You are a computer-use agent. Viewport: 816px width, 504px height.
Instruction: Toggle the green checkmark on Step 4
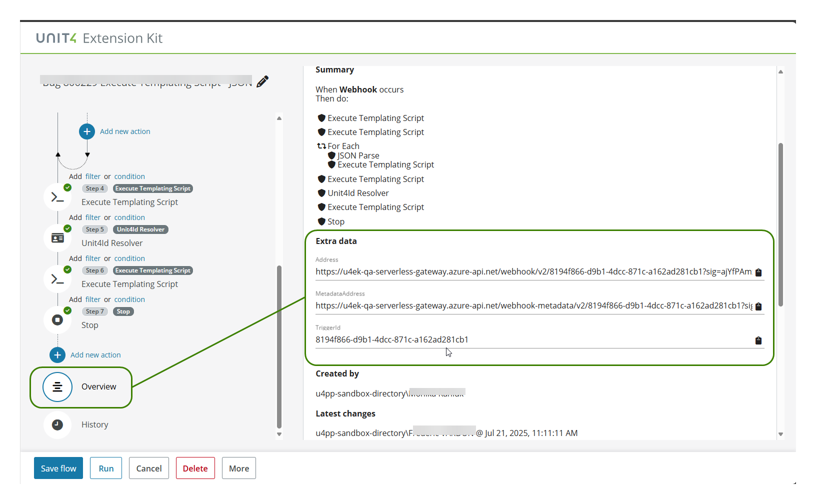coord(67,187)
